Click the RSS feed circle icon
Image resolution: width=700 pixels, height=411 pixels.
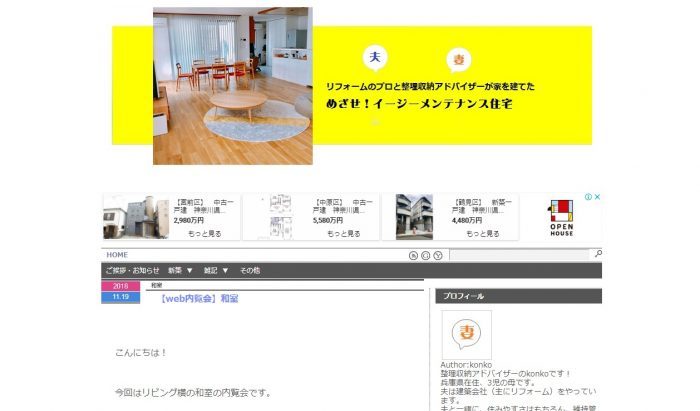(413, 256)
